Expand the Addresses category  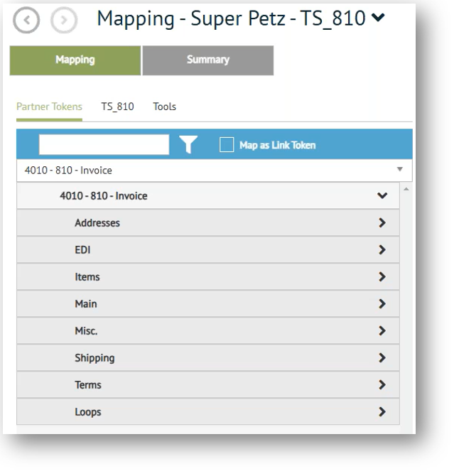(382, 223)
